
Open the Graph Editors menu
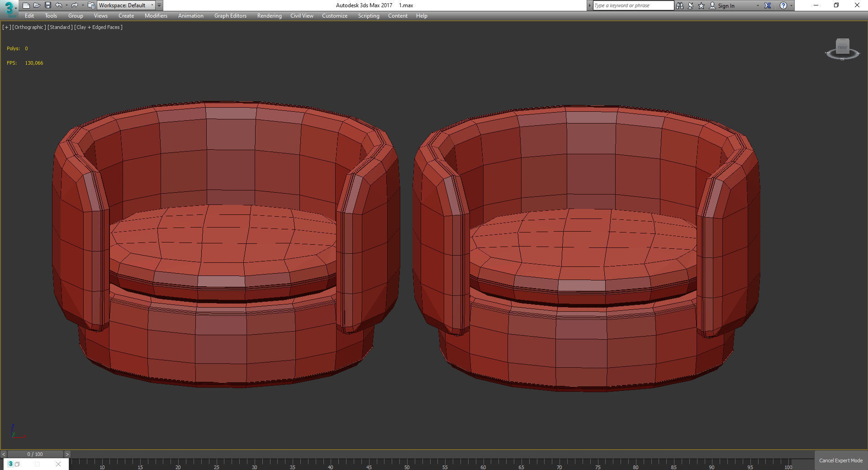(230, 16)
